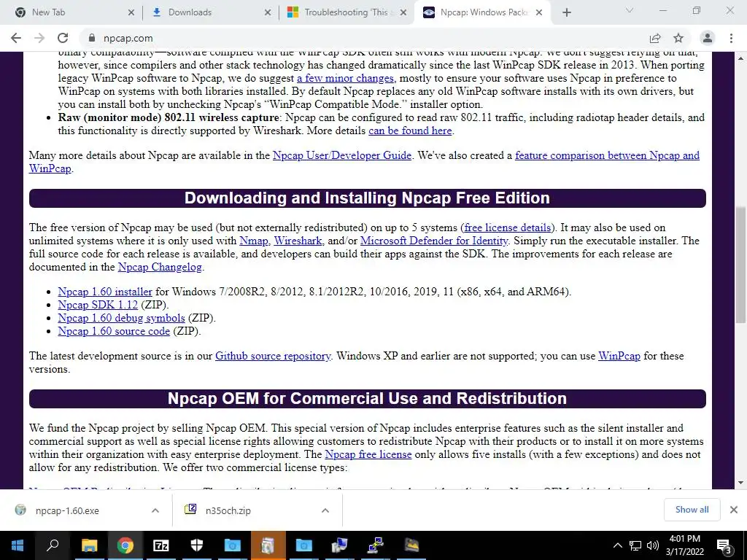Open the Github source repository link
This screenshot has height=560, width=747.
tap(273, 356)
